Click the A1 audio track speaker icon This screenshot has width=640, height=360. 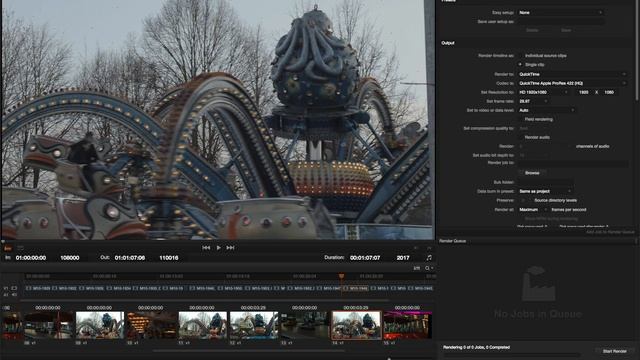[x=14, y=294]
